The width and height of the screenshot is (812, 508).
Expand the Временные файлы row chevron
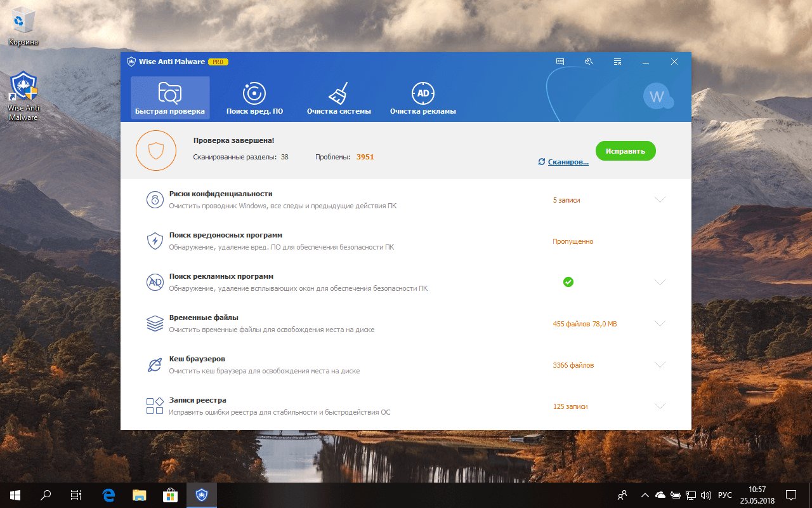pos(660,323)
